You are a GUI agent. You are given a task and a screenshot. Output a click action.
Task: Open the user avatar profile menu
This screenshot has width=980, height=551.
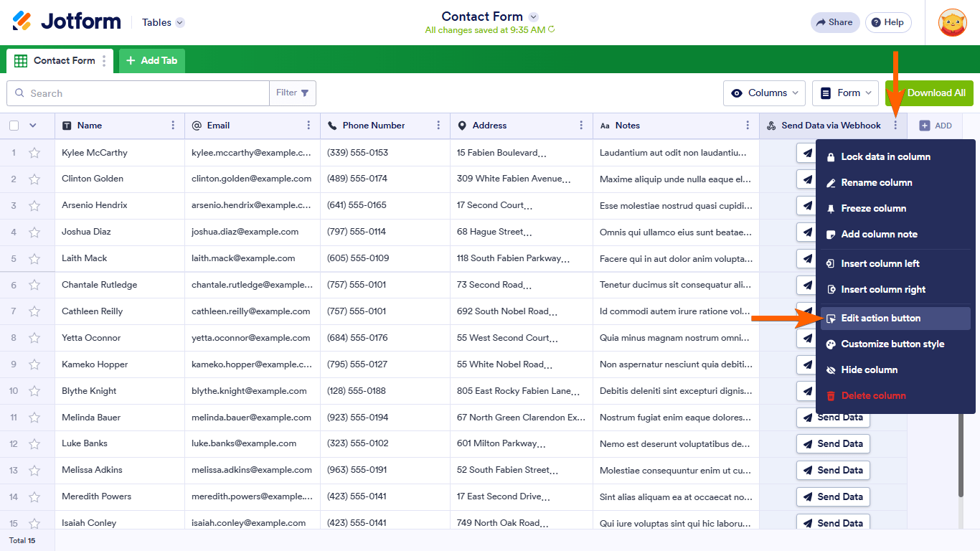(x=952, y=22)
